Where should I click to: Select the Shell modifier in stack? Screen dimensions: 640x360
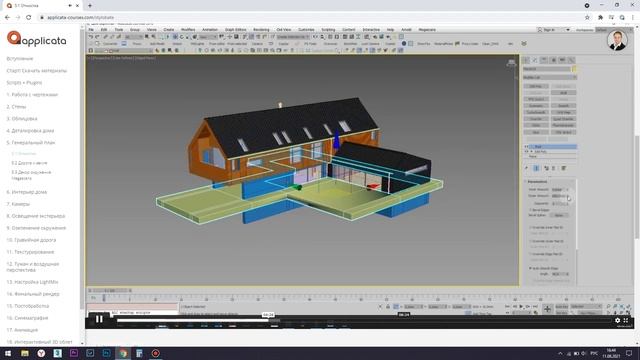click(553, 147)
